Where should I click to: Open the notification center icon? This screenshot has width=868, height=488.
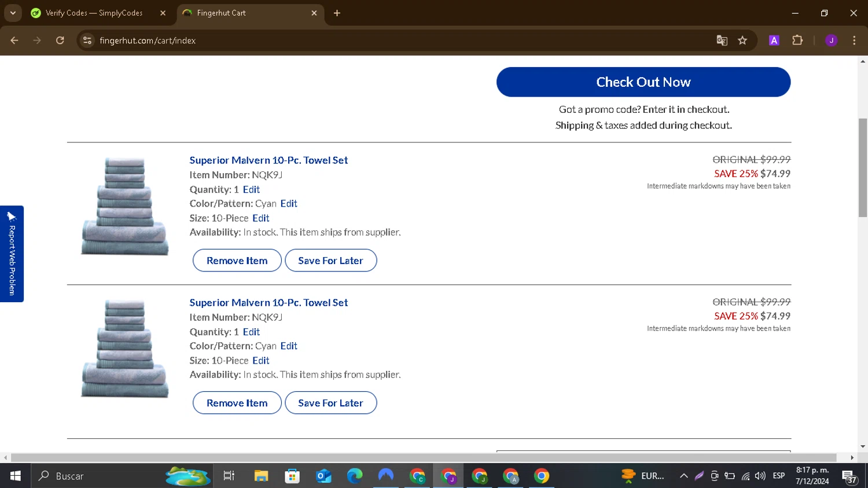coord(849,476)
